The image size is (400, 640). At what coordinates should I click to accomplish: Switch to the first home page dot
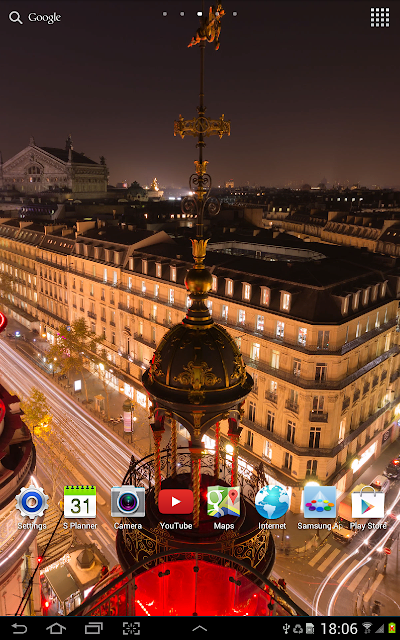coord(165,14)
